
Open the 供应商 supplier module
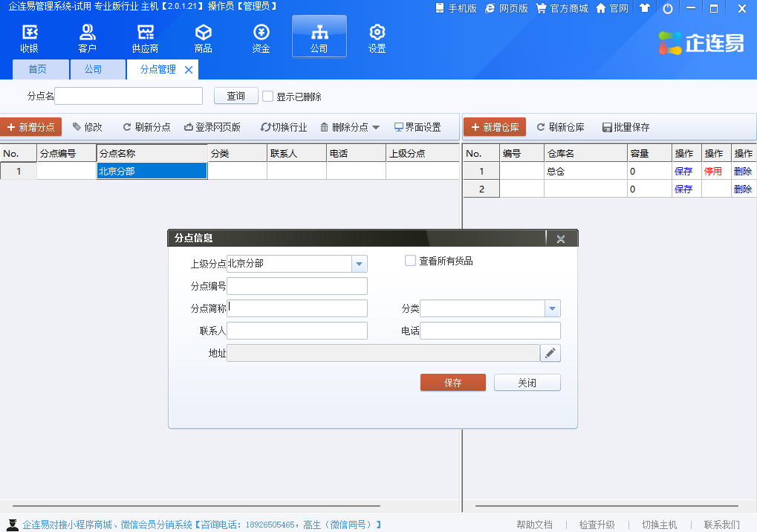click(145, 39)
